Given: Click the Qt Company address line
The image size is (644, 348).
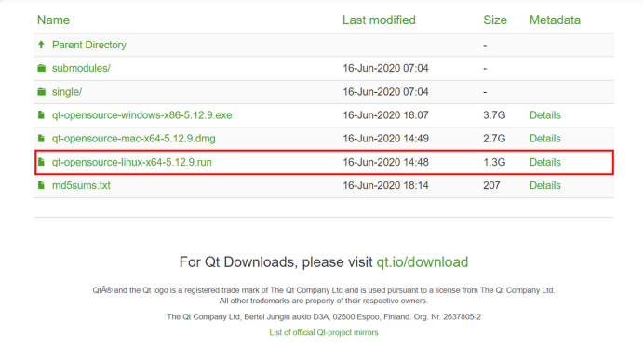Looking at the screenshot, I should tap(324, 316).
